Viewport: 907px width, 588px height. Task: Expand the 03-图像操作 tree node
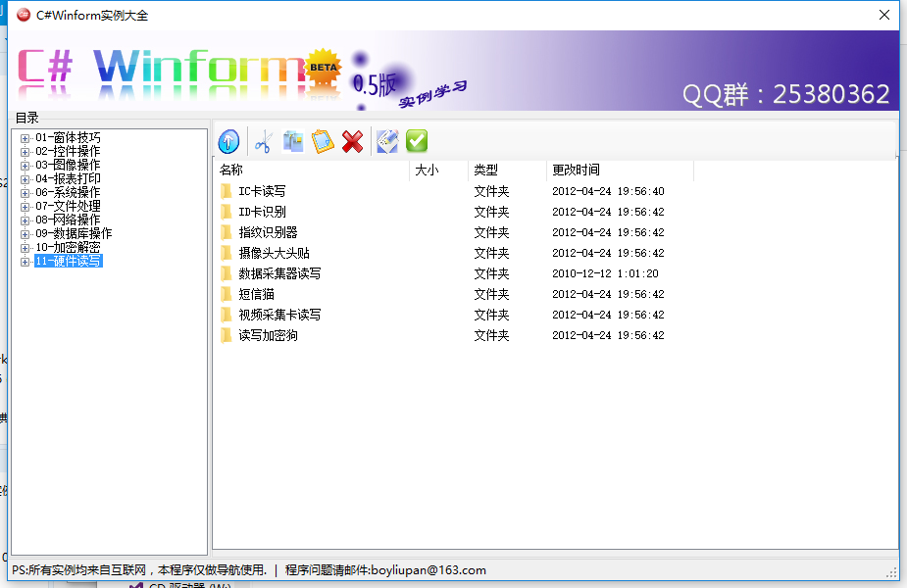25,166
